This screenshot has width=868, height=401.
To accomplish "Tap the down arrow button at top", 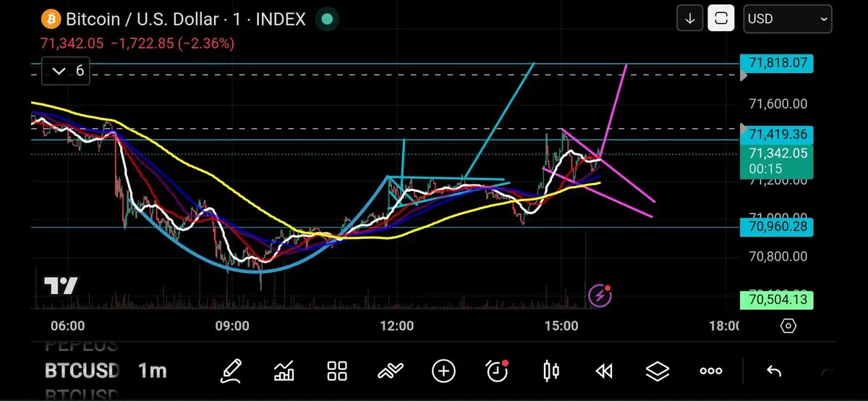I will pos(689,19).
